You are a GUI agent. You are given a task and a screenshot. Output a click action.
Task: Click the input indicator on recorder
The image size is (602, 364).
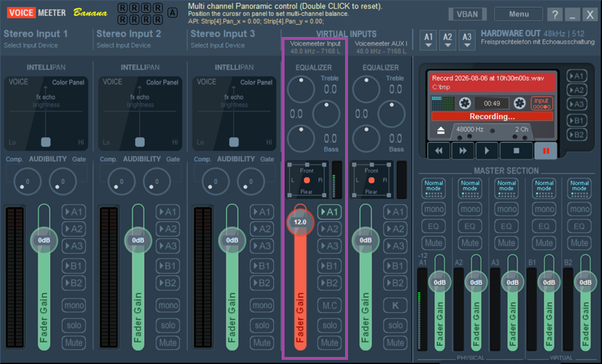tap(541, 103)
